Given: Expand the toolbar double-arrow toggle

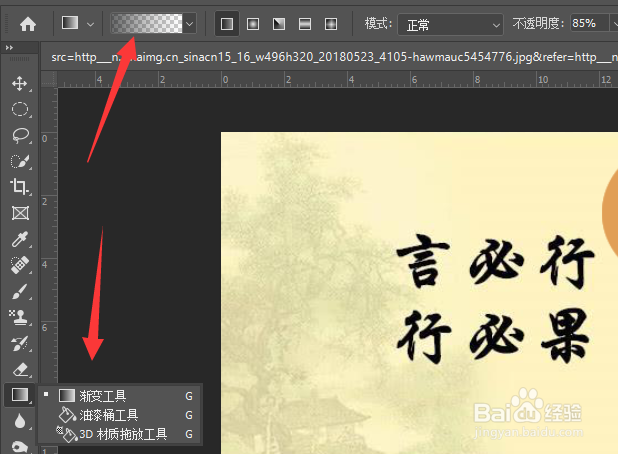Looking at the screenshot, I should point(9,48).
